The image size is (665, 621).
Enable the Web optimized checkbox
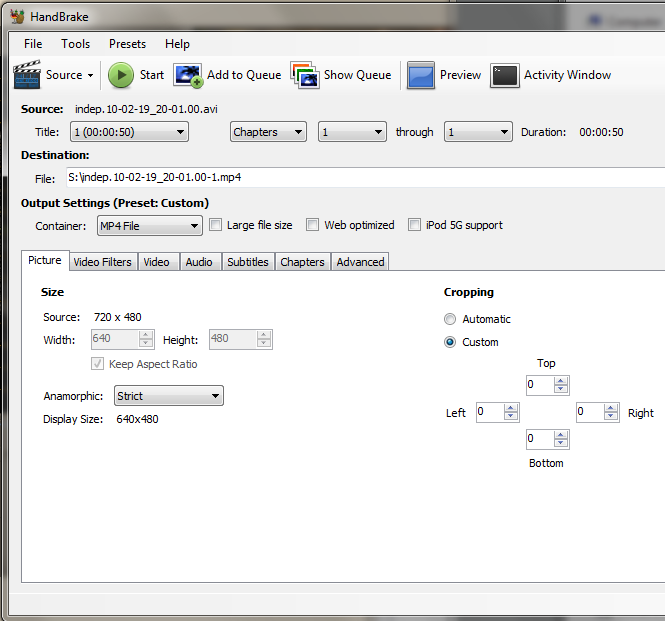pyautogui.click(x=313, y=225)
